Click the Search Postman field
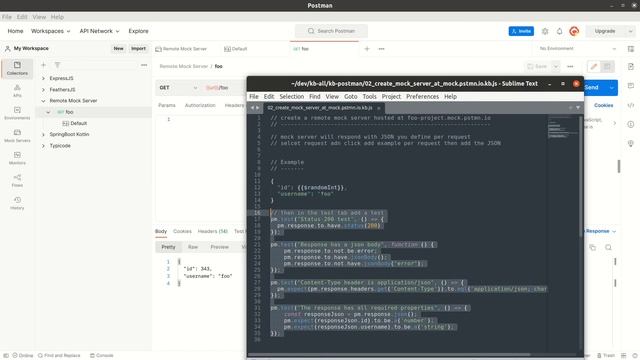The image size is (640, 360). [331, 31]
